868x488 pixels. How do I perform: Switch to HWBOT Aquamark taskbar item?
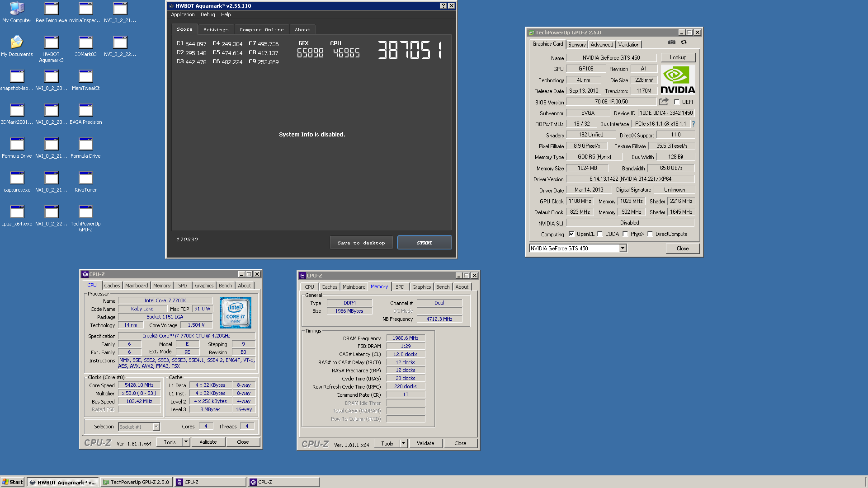click(x=62, y=482)
